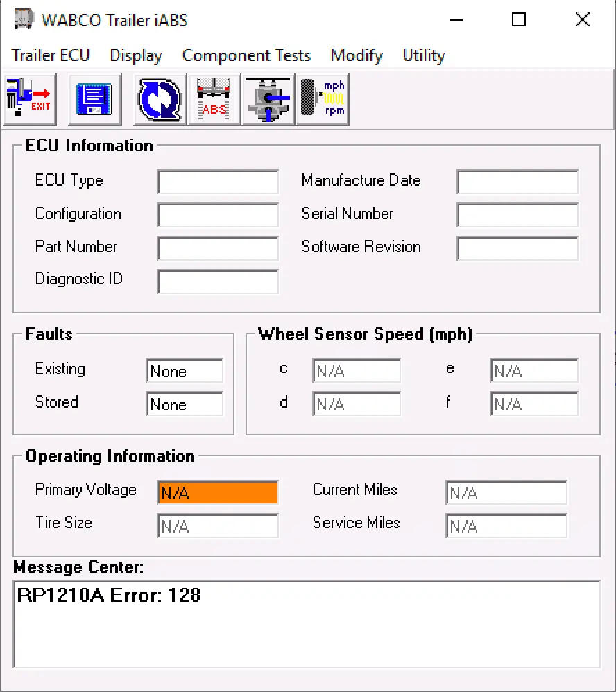Screen dimensions: 616x692
Task: Maximize the WABCO Trailer iABS window
Action: pyautogui.click(x=519, y=20)
